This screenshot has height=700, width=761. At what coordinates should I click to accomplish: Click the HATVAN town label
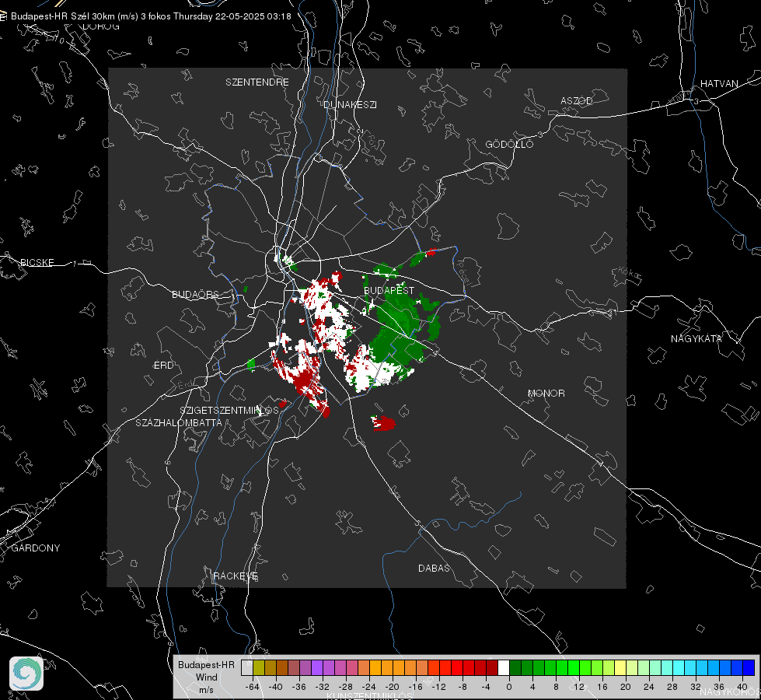point(719,83)
